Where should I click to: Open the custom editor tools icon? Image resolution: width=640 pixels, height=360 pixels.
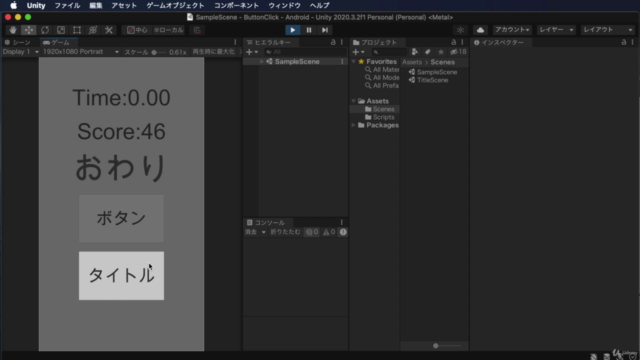109,30
